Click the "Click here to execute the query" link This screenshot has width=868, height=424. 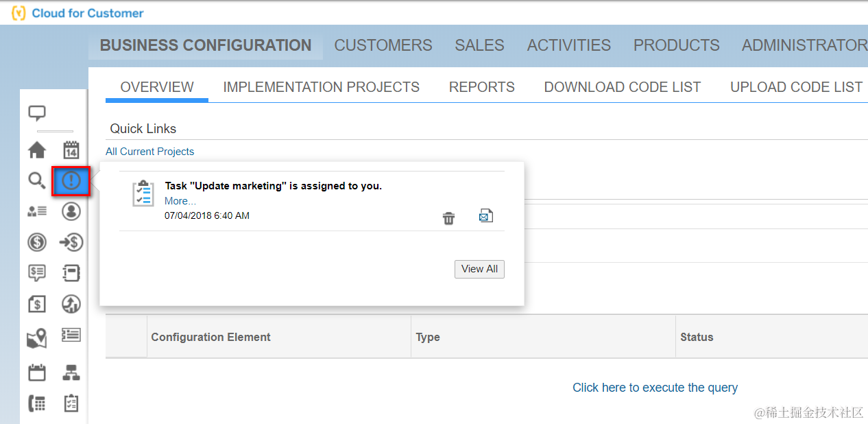[655, 388]
